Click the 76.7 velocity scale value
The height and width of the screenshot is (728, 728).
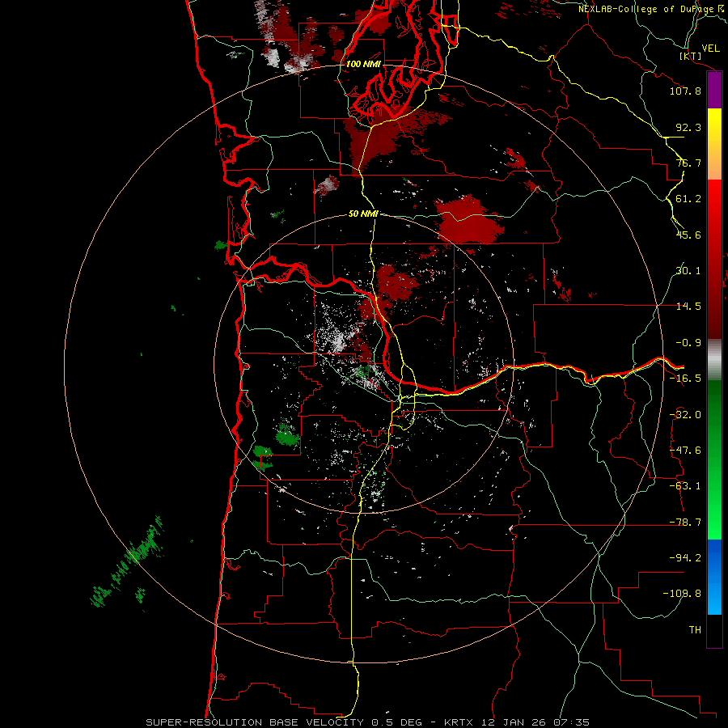click(x=688, y=163)
